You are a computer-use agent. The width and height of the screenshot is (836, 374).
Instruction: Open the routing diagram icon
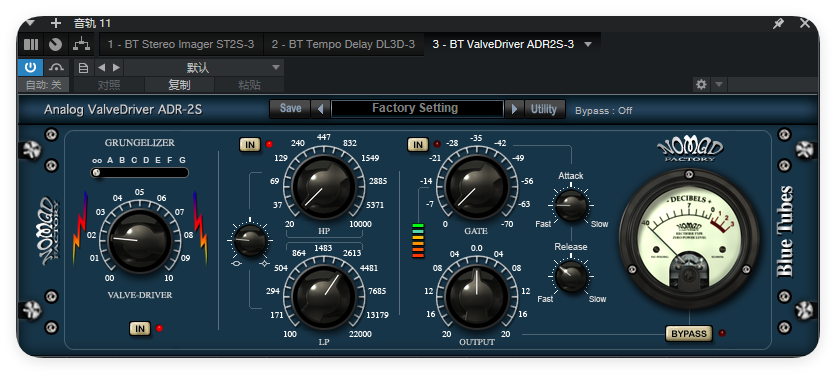[81, 44]
